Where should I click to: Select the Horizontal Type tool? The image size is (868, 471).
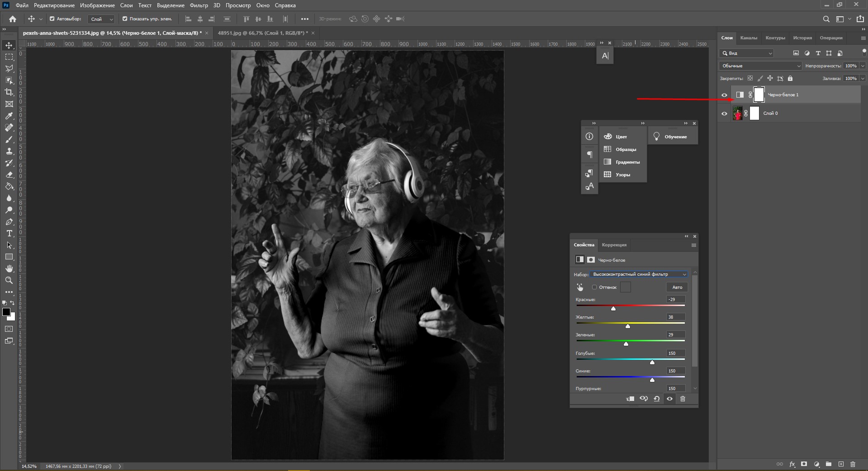[x=9, y=233]
